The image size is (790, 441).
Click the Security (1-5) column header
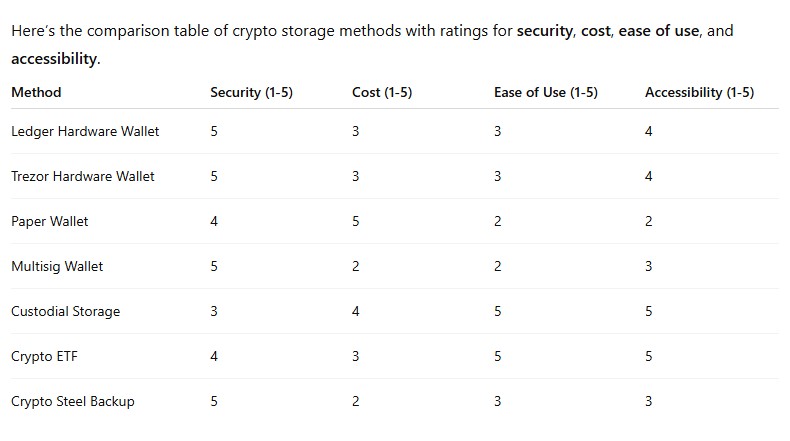pyautogui.click(x=251, y=92)
